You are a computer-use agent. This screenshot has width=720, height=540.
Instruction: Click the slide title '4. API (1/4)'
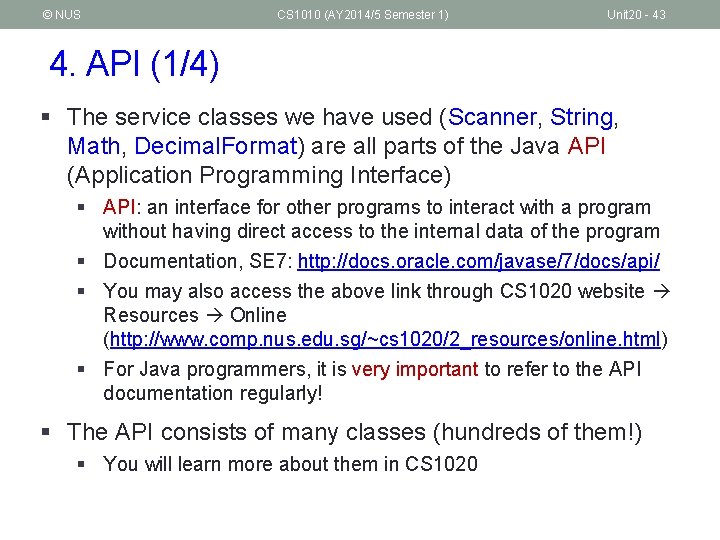pyautogui.click(x=134, y=64)
